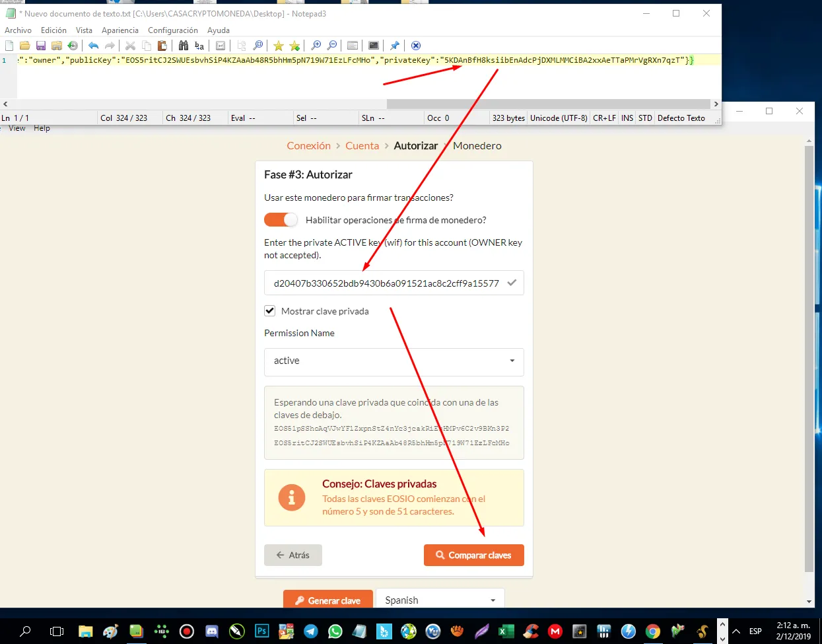The height and width of the screenshot is (644, 822).
Task: Toggle the Always on Top pin
Action: pos(395,46)
